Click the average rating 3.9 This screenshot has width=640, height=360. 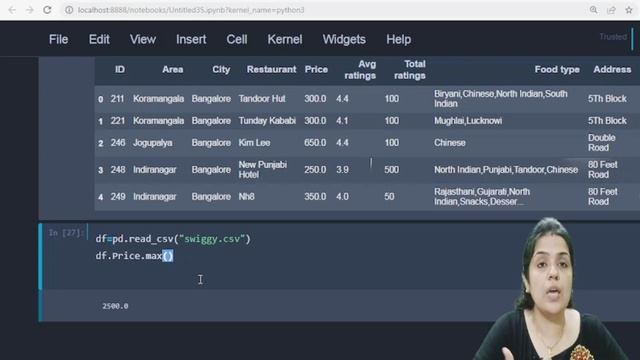pyautogui.click(x=342, y=170)
